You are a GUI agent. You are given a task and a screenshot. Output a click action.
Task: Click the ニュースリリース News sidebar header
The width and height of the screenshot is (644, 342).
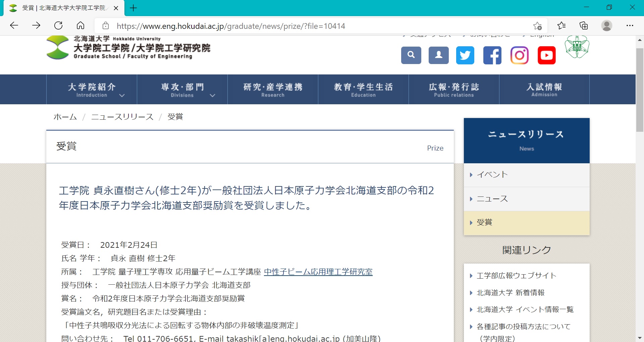pyautogui.click(x=527, y=140)
